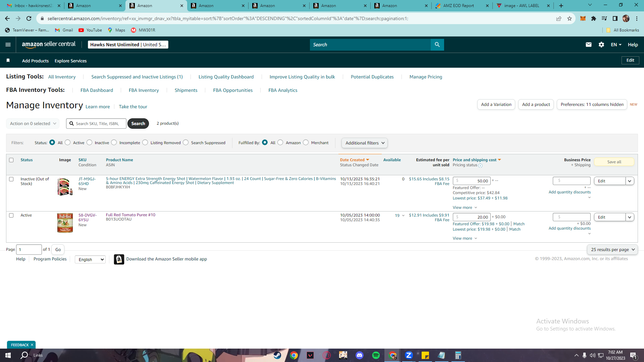644x362 pixels.
Task: Click the Pricing status info icon
Action: coord(480,166)
